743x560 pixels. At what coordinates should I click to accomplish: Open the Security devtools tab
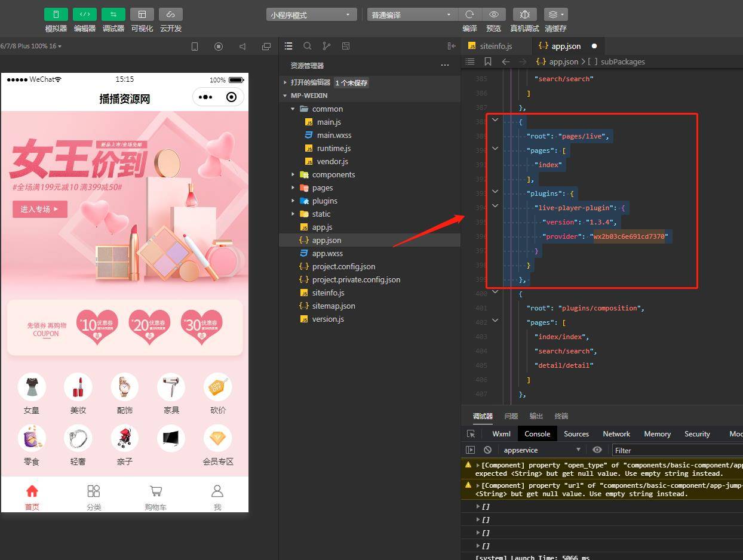click(697, 434)
